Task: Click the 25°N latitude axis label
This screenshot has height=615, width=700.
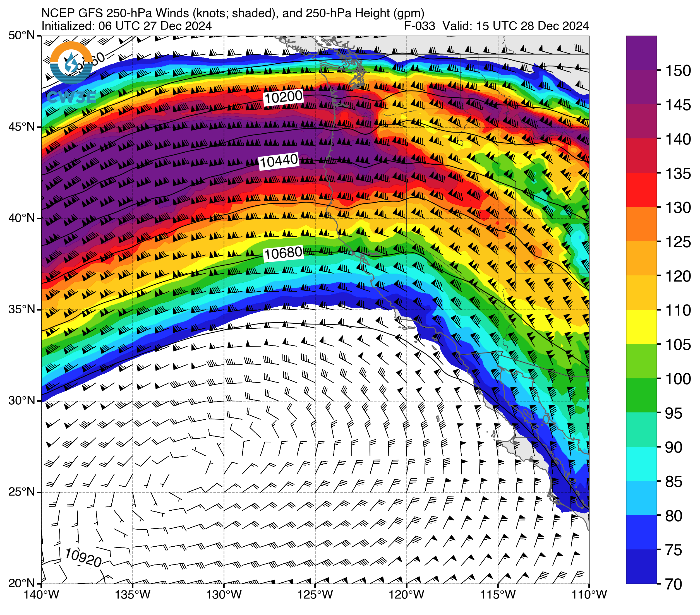Action: pyautogui.click(x=21, y=492)
